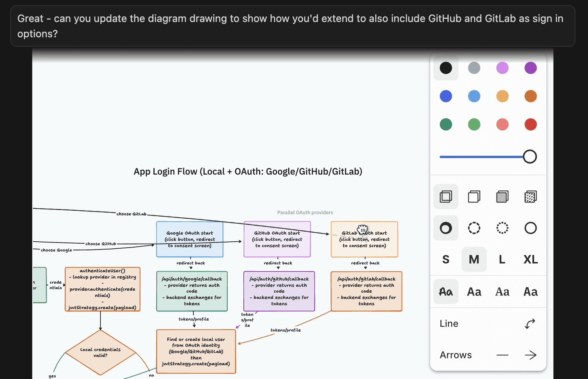Click the 'credentials' arrow label

(x=56, y=285)
